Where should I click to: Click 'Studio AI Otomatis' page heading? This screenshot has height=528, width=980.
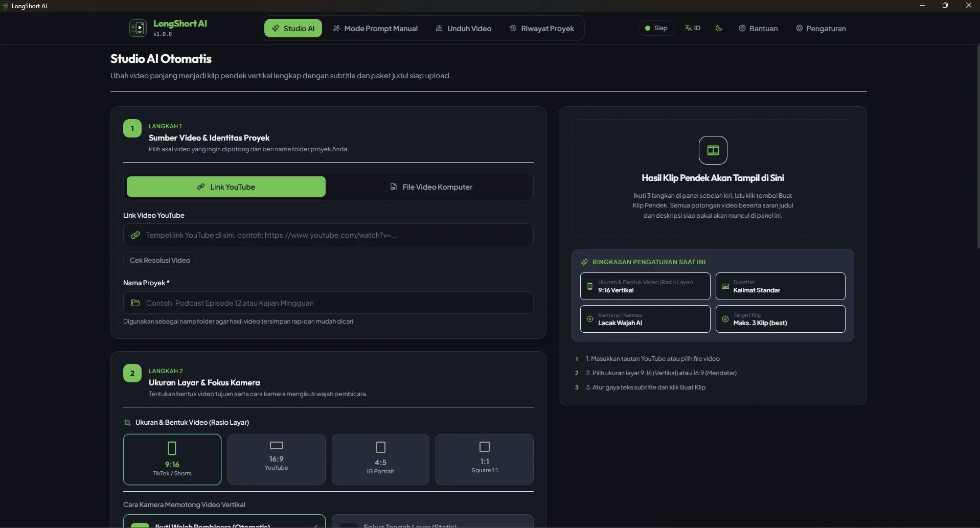coord(161,59)
